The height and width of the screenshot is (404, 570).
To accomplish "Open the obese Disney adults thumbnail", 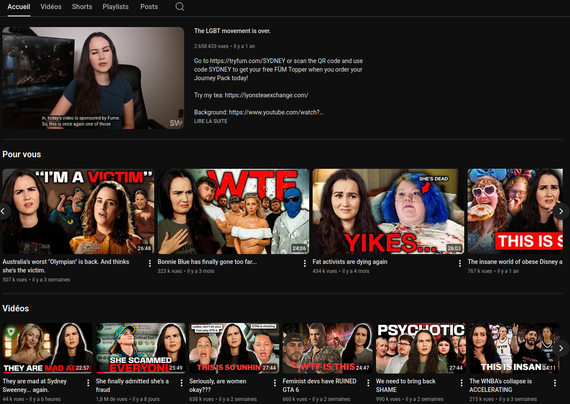I will pos(515,211).
